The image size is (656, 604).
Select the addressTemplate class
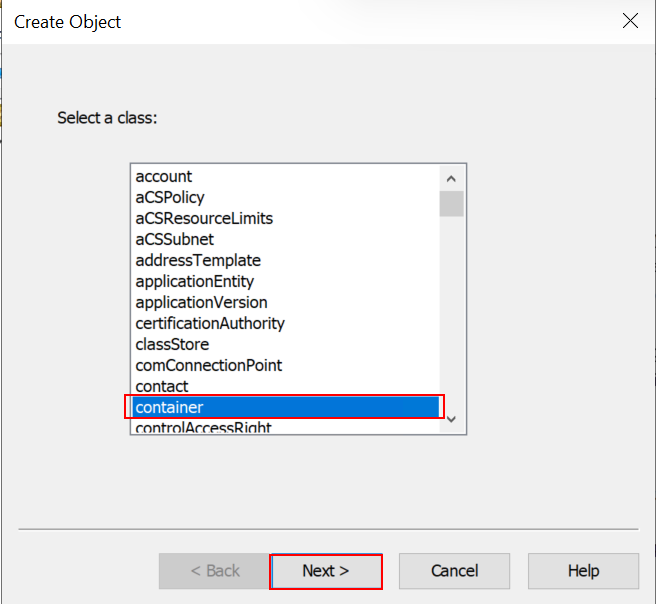(x=198, y=261)
